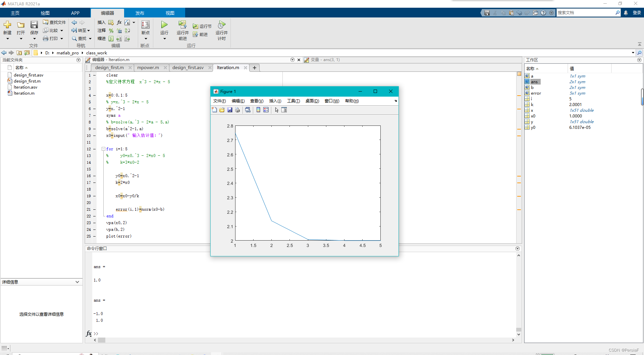644x355 pixels.
Task: Click the insert function fx icon in ribbon
Action: point(119,22)
